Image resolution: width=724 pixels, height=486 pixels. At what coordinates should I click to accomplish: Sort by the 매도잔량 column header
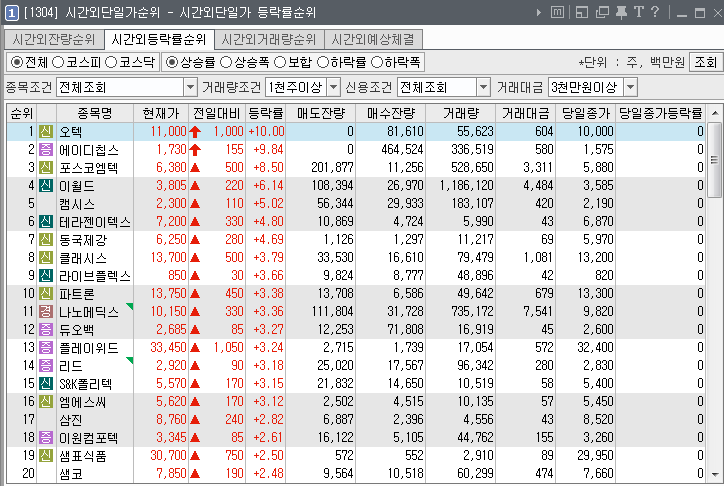tap(320, 113)
